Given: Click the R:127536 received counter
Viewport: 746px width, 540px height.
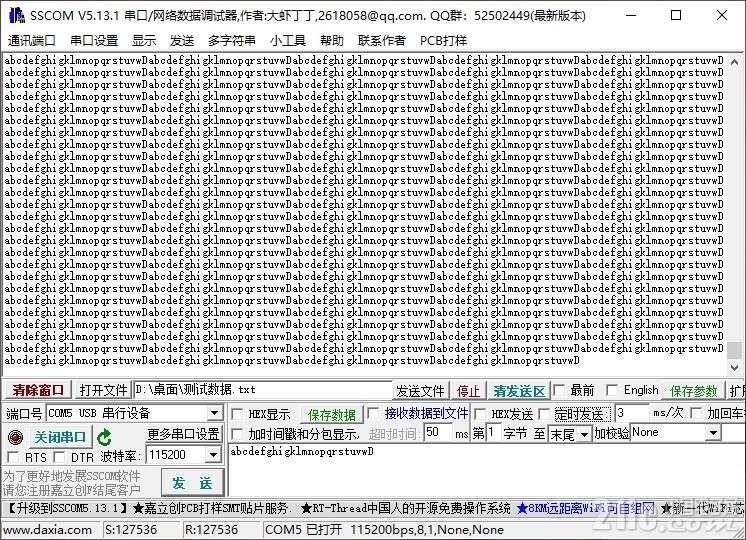Looking at the screenshot, I should [x=222, y=530].
